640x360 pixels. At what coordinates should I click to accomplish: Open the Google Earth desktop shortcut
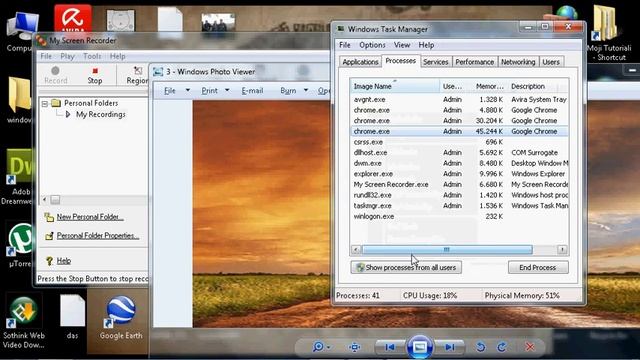point(121,318)
